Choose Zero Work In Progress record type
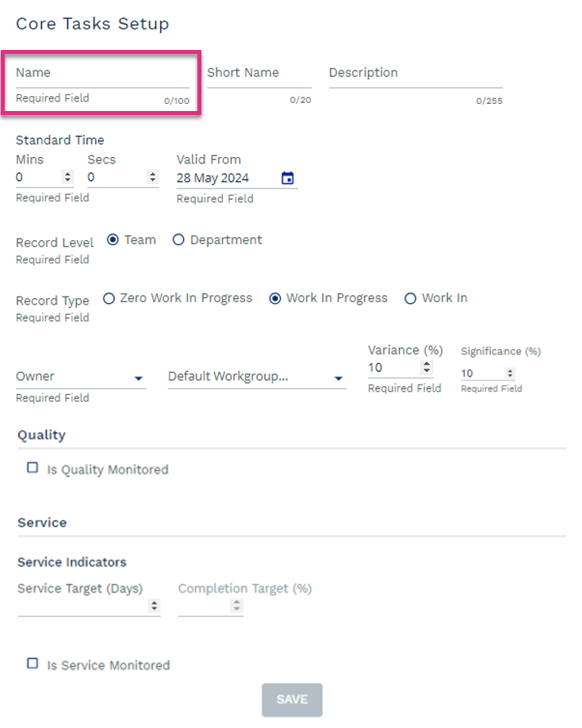Image resolution: width=582 pixels, height=728 pixels. [109, 298]
